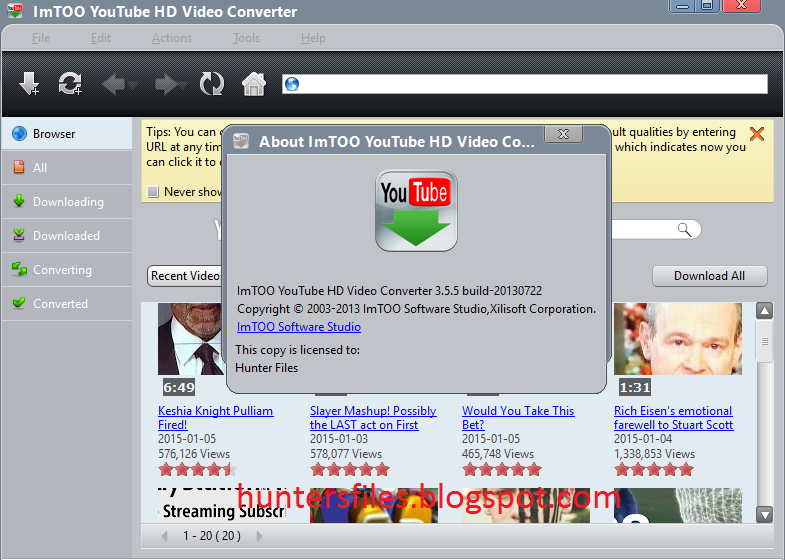This screenshot has width=785, height=560.
Task: Open the Actions menu
Action: pyautogui.click(x=172, y=38)
